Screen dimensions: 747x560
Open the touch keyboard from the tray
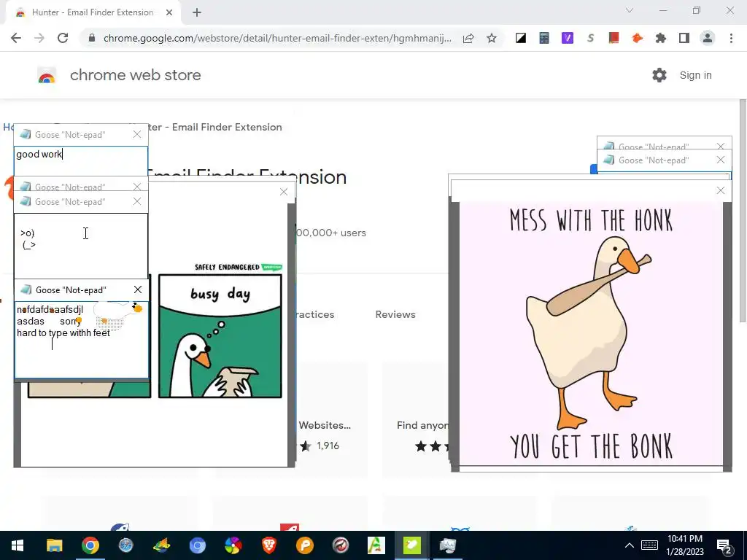649,545
